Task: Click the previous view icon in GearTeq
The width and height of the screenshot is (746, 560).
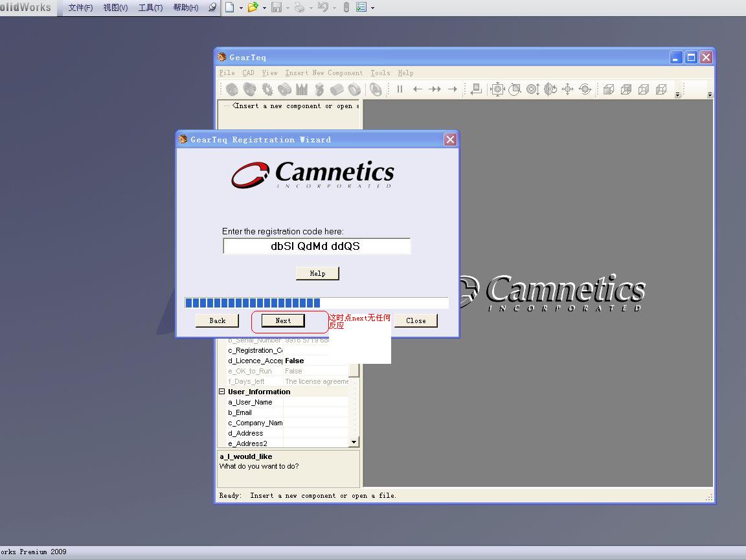Action: click(476, 89)
